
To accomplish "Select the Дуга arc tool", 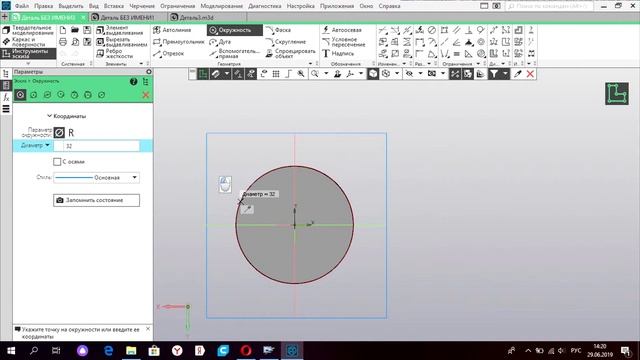I will click(x=220, y=42).
